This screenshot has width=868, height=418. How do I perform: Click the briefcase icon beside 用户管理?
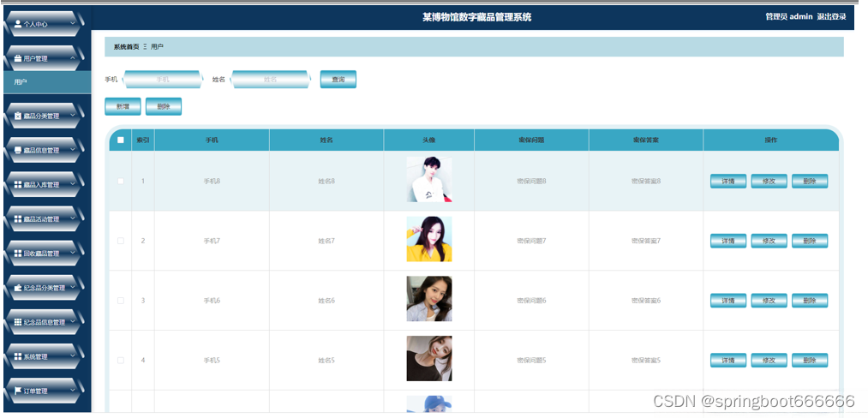[x=18, y=58]
